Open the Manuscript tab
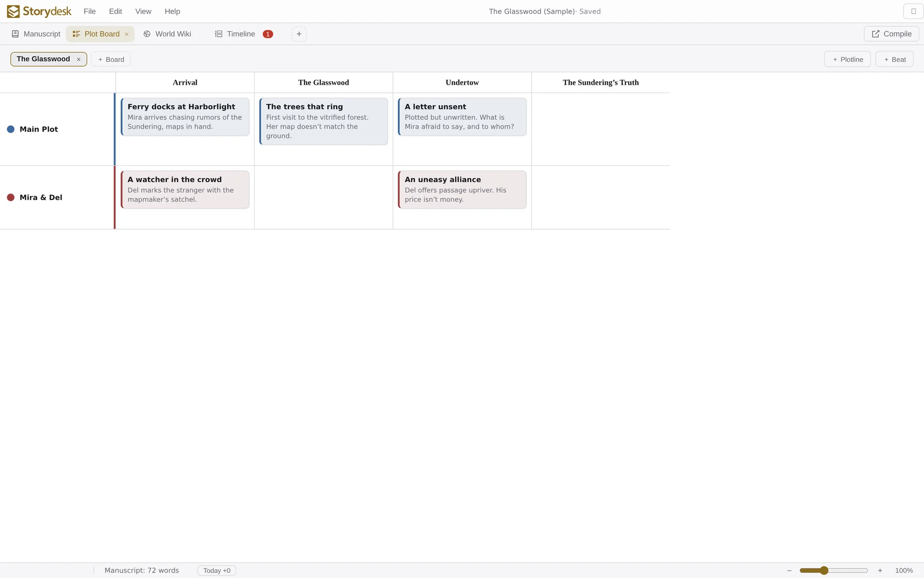This screenshot has height=578, width=924. tap(36, 34)
